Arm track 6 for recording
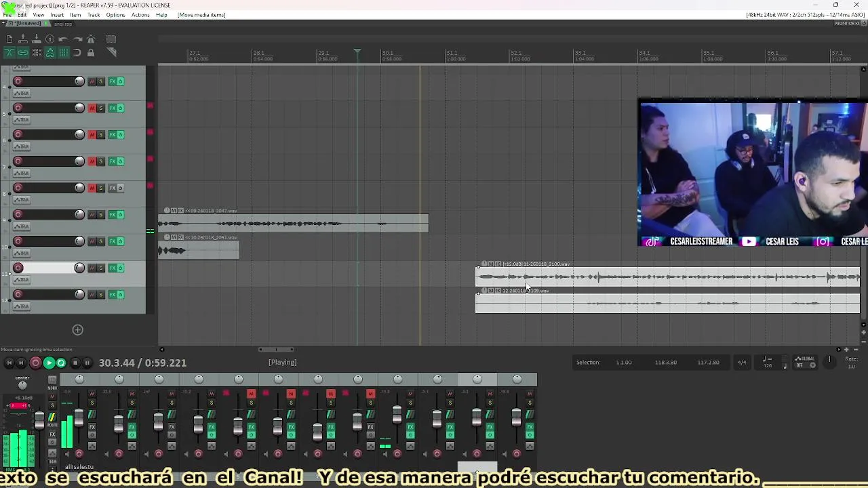Screen dimensions: 868x488 [x=18, y=135]
